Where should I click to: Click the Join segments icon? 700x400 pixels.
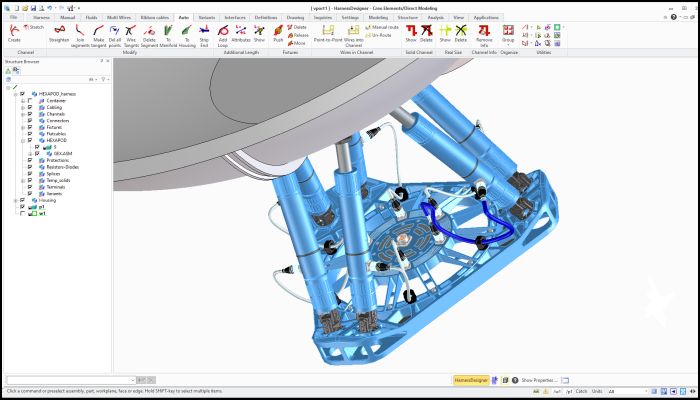point(81,34)
